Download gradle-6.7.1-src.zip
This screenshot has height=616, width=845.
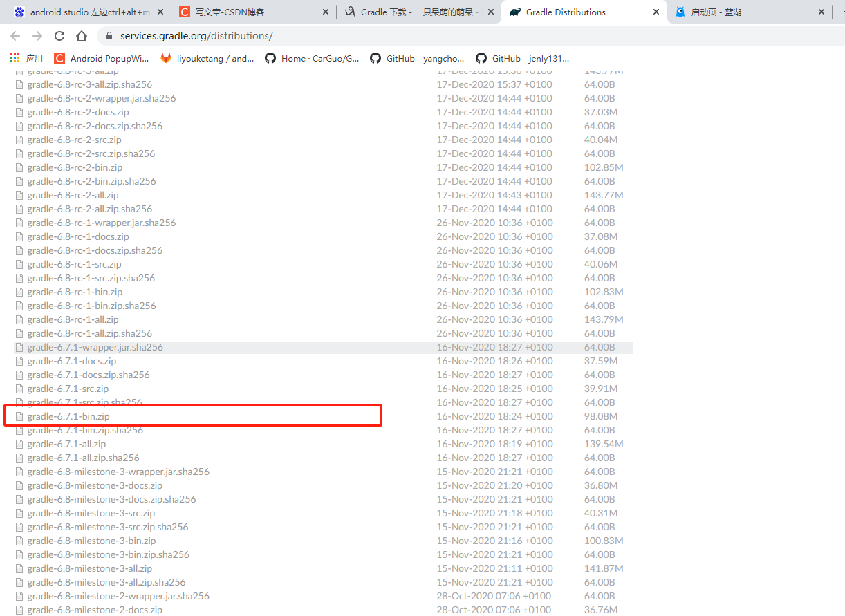pos(68,389)
